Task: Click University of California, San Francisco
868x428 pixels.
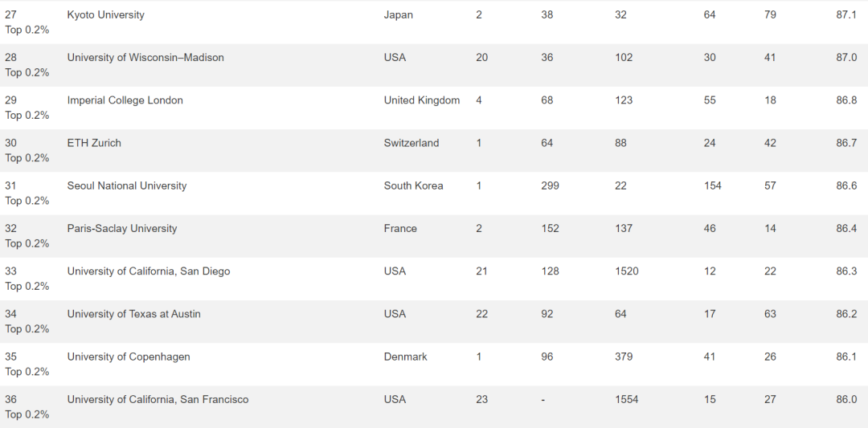Action: pos(158,399)
